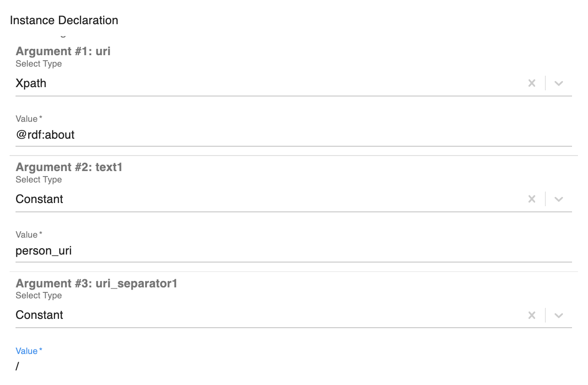Click the Constant type field under text1
588x385 pixels.
tap(265, 199)
